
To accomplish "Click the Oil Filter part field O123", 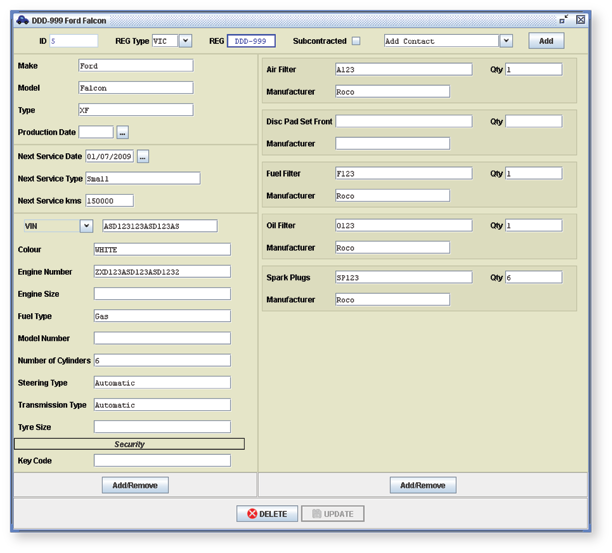I will pyautogui.click(x=404, y=225).
